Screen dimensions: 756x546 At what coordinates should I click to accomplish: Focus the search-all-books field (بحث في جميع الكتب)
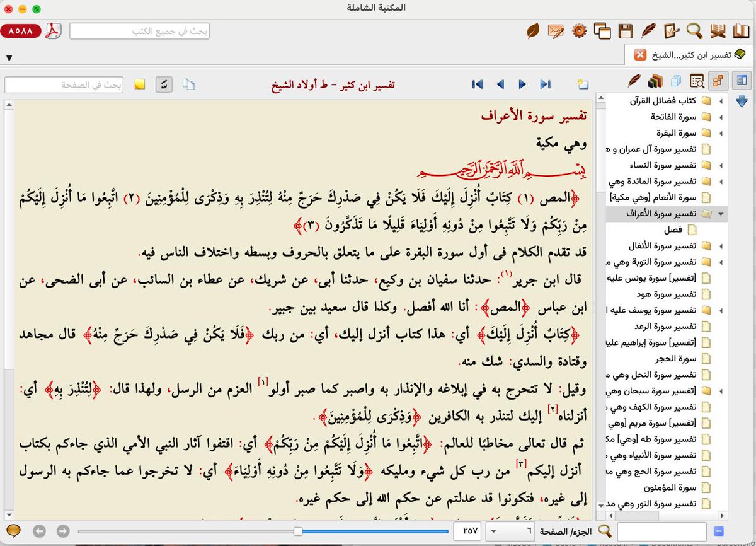[139, 30]
